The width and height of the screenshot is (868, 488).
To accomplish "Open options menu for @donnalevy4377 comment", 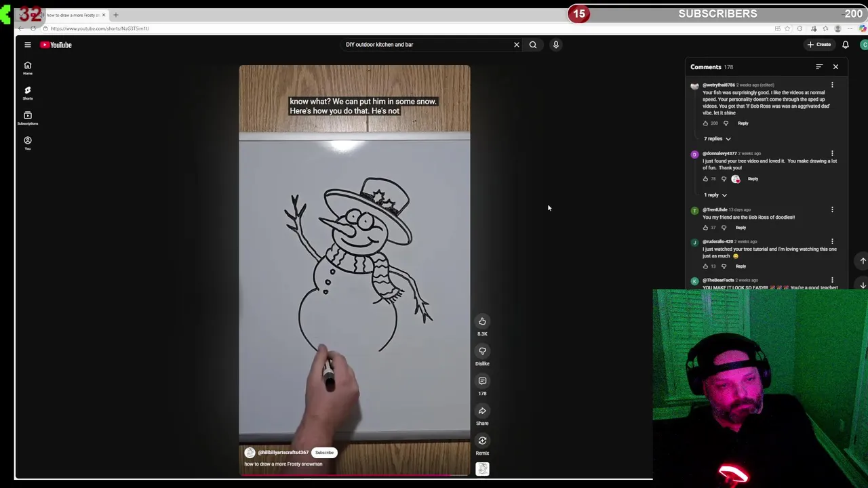I will pos(832,154).
